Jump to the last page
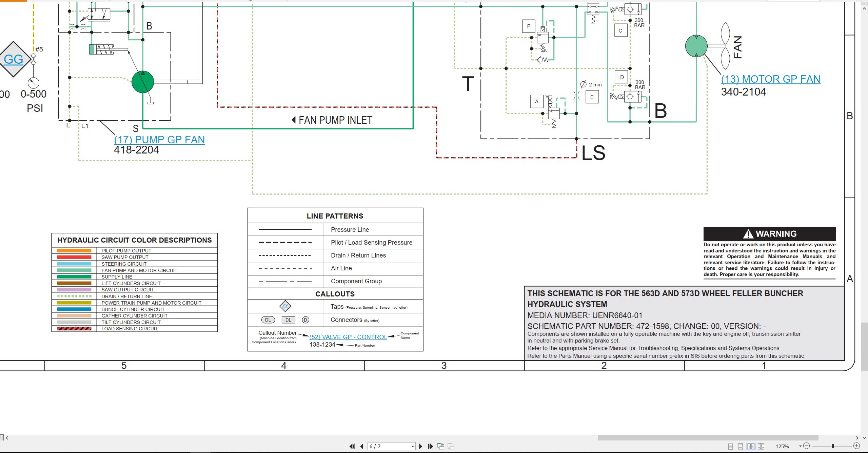Image resolution: width=868 pixels, height=453 pixels. tap(431, 446)
